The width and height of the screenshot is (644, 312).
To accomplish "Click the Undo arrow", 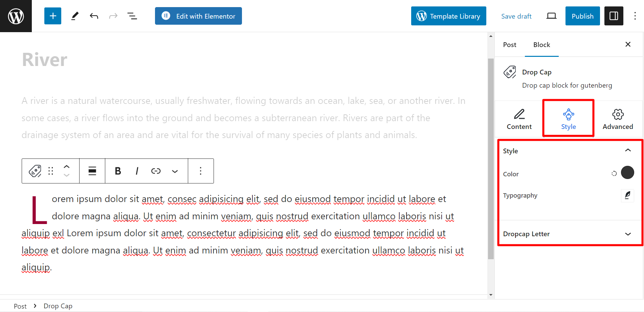I will (x=94, y=16).
